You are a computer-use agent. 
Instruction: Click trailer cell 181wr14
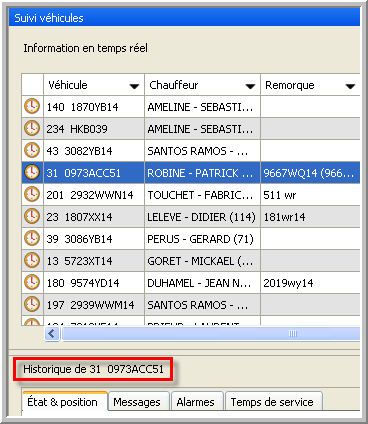tap(310, 217)
